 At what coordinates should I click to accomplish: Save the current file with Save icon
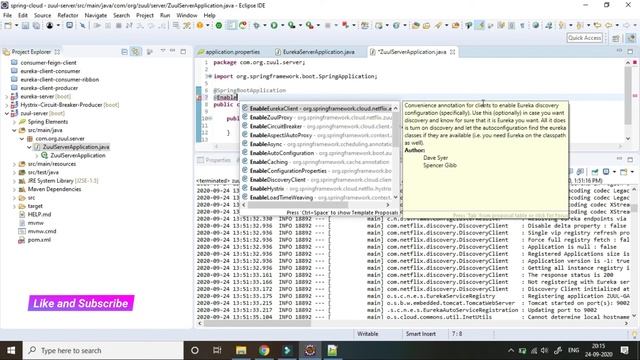pyautogui.click(x=25, y=25)
